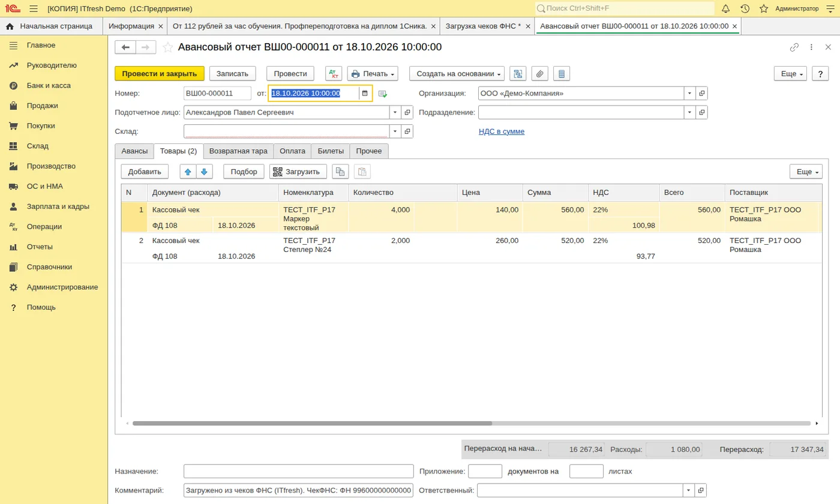The image size is (840, 504).
Task: Click НДС в сумме link
Action: pos(502,131)
